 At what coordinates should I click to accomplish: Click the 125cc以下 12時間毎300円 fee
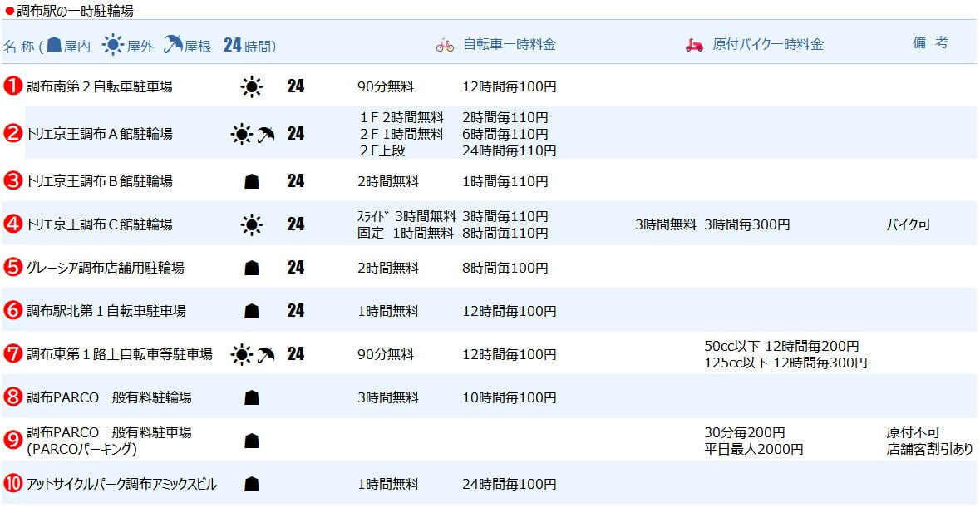[x=785, y=363]
